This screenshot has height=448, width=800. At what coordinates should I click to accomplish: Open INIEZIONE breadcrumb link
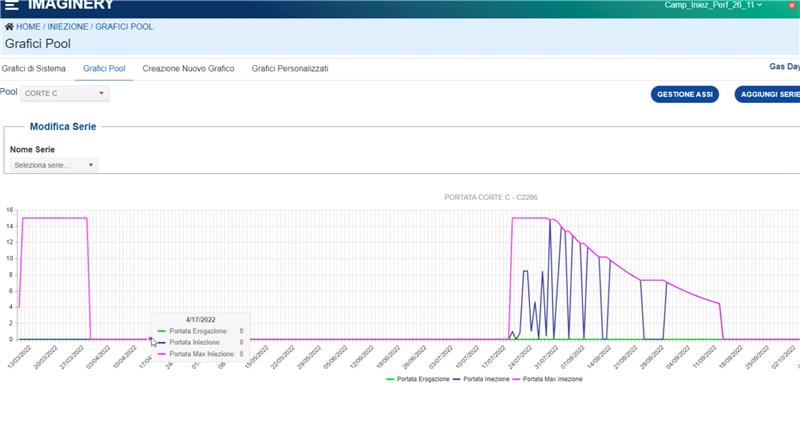click(x=68, y=27)
